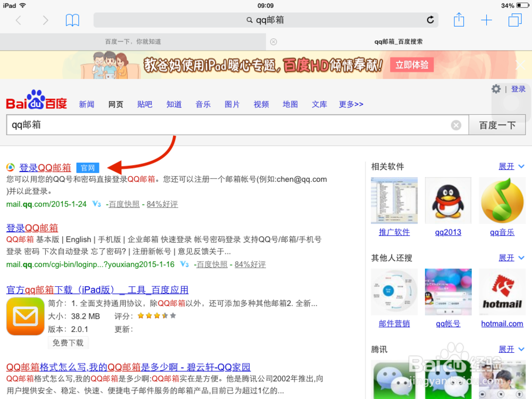This screenshot has height=399, width=532.
Task: Open the 图片 category
Action: (232, 104)
